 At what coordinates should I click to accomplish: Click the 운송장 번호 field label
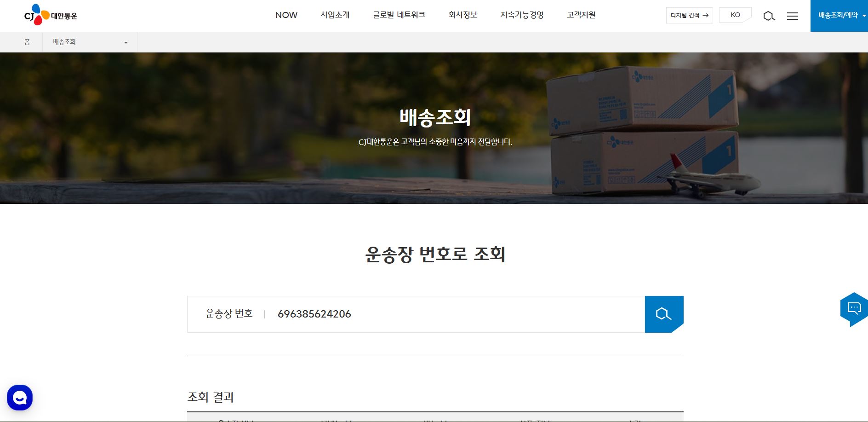(229, 314)
